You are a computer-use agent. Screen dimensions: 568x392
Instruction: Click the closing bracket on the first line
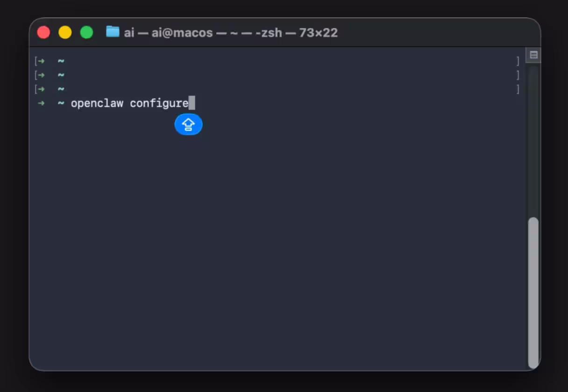click(518, 61)
